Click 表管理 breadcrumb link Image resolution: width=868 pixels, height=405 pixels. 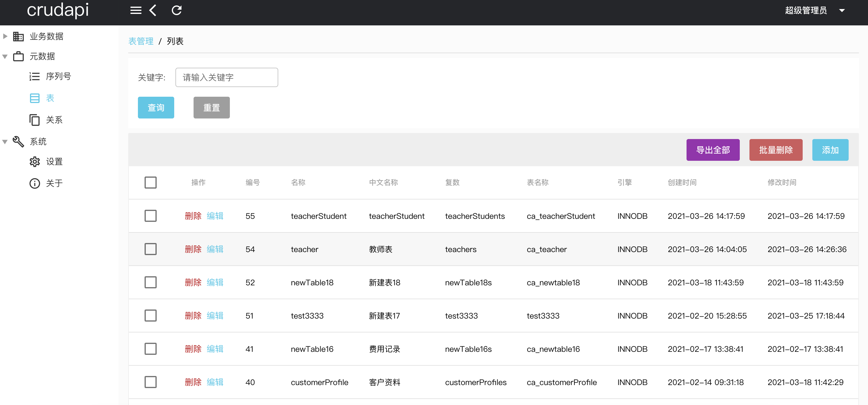pyautogui.click(x=141, y=41)
